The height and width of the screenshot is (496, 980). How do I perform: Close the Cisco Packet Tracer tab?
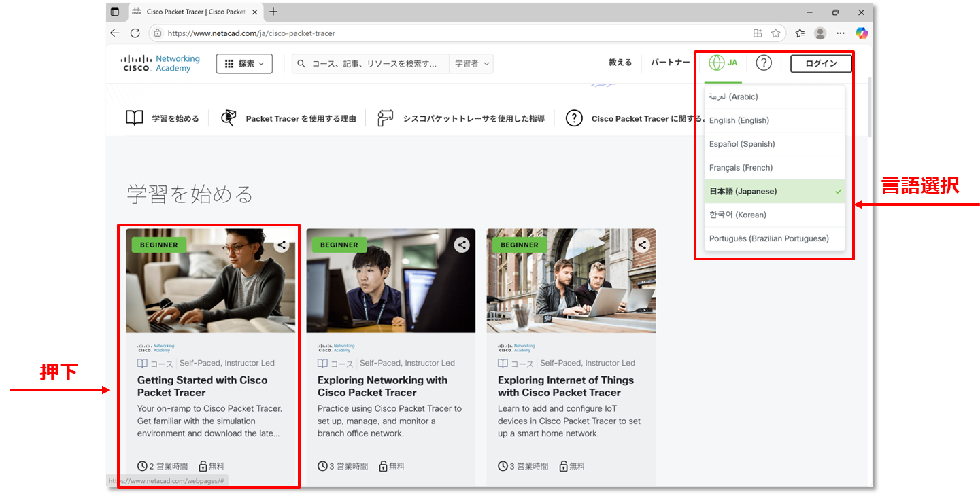click(254, 12)
